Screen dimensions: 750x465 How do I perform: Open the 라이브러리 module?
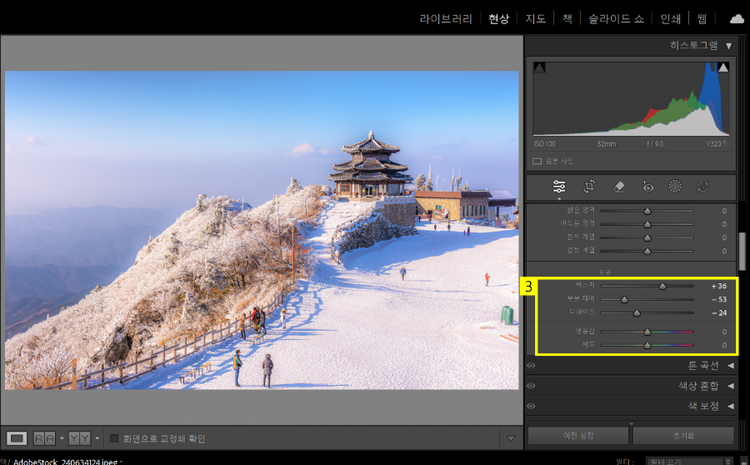(446, 19)
